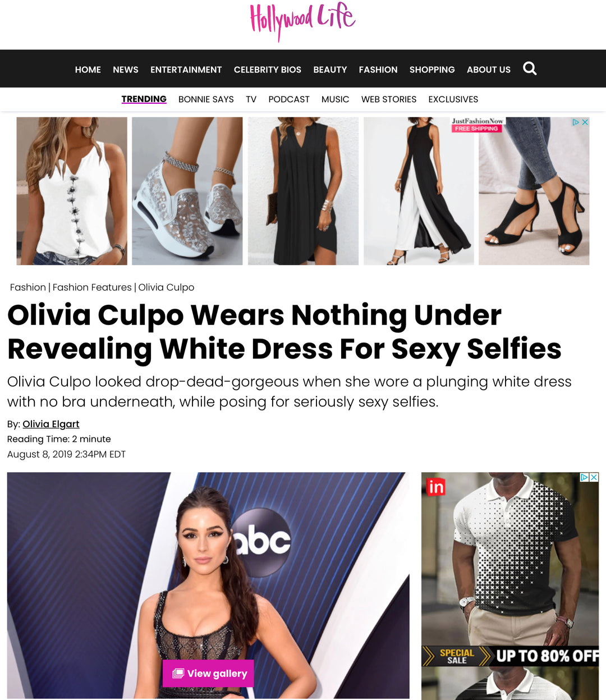Click the 'in' logo on sidebar ad
Image resolution: width=606 pixels, height=700 pixels.
point(436,487)
